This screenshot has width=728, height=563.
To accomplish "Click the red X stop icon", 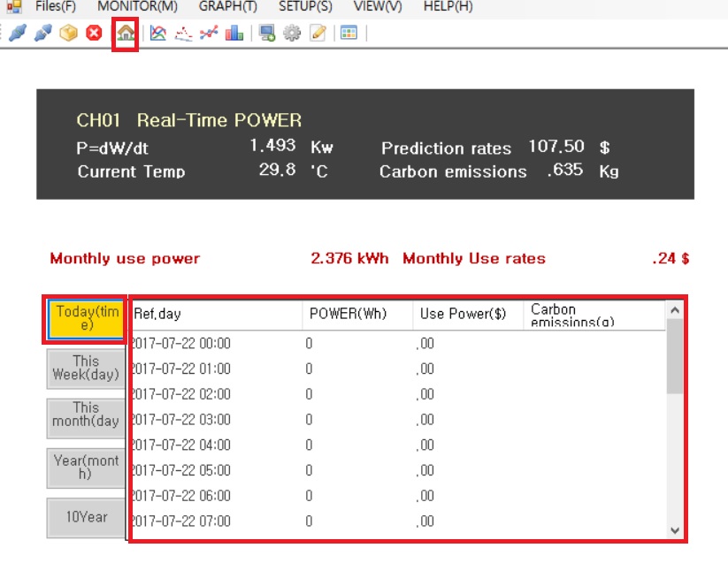I will pyautogui.click(x=94, y=33).
